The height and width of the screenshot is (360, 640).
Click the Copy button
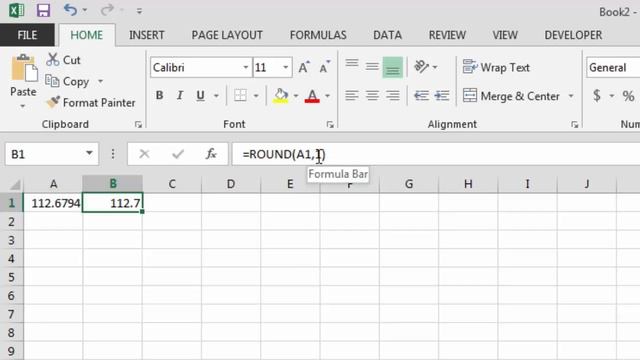[68, 81]
